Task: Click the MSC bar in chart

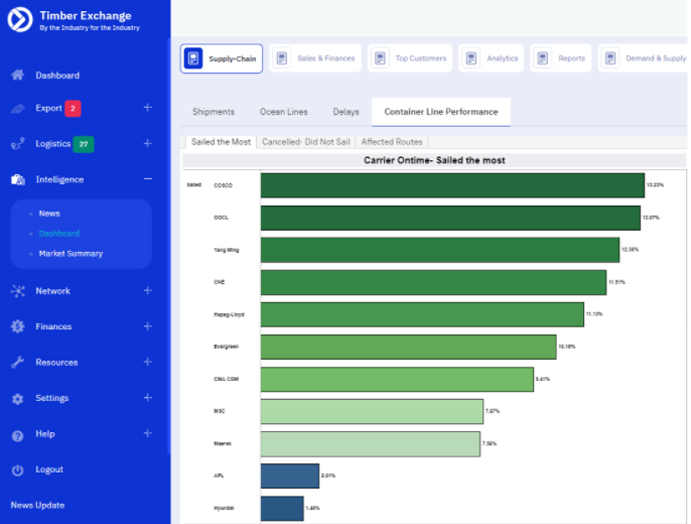Action: tap(372, 411)
